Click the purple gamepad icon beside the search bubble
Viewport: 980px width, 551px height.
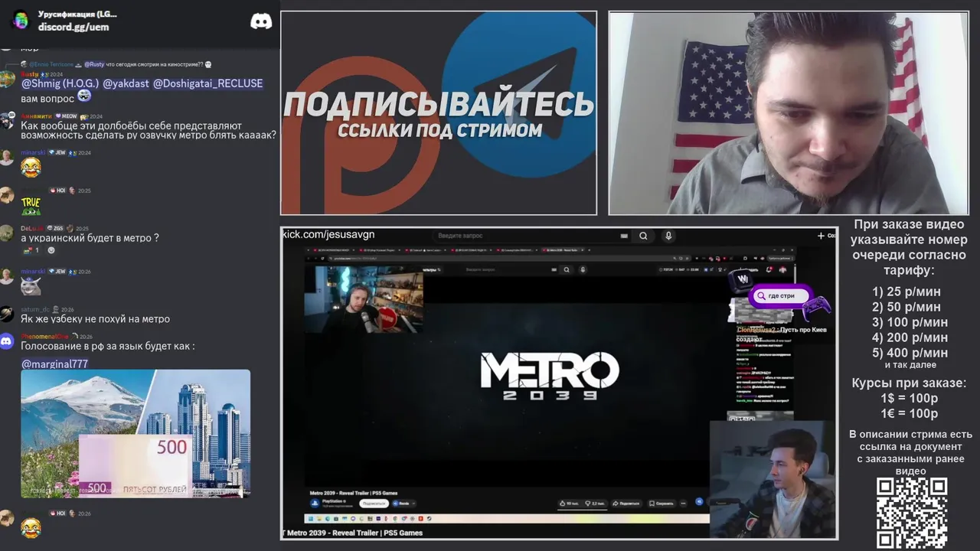[816, 307]
